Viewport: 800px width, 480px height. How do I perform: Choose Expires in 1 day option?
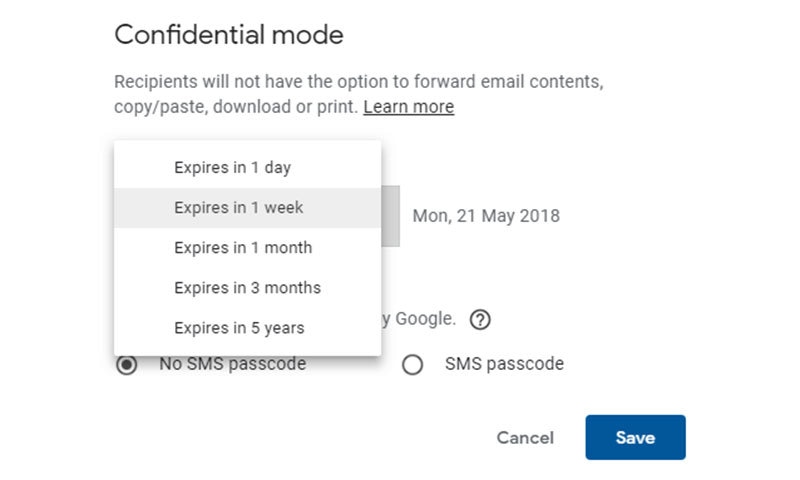click(247, 167)
